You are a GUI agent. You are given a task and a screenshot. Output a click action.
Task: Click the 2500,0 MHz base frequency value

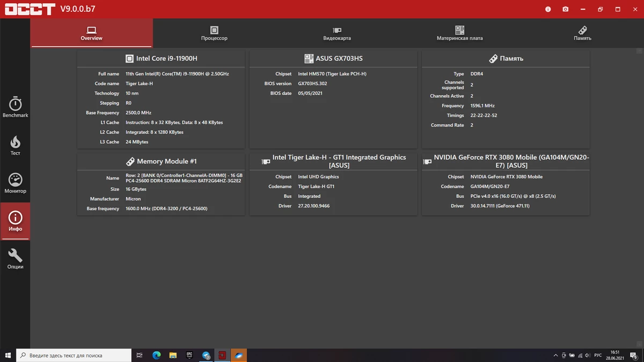tap(138, 113)
